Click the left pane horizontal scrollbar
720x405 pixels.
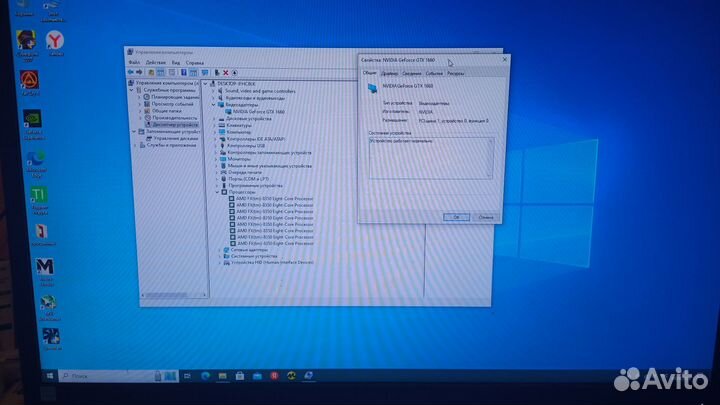pos(175,295)
